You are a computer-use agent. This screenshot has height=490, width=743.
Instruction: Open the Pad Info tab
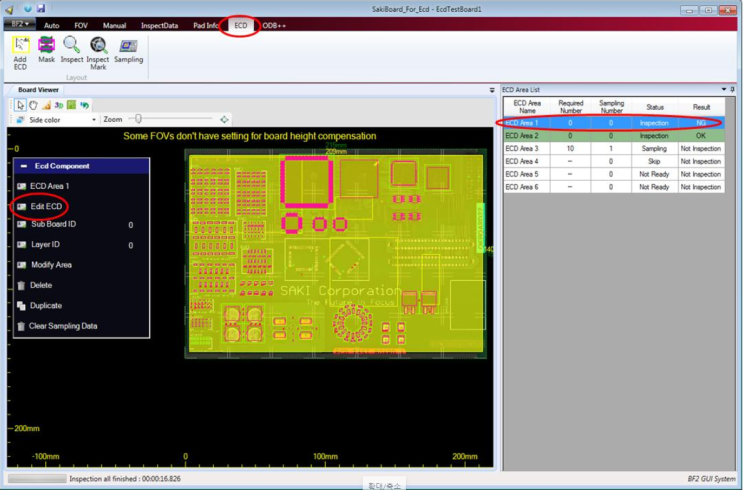tap(206, 26)
